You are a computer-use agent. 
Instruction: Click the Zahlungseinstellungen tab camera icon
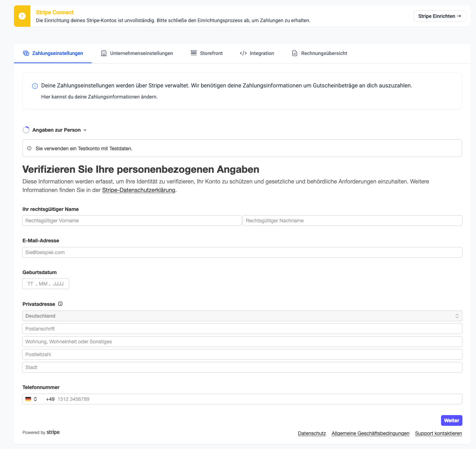tap(26, 53)
